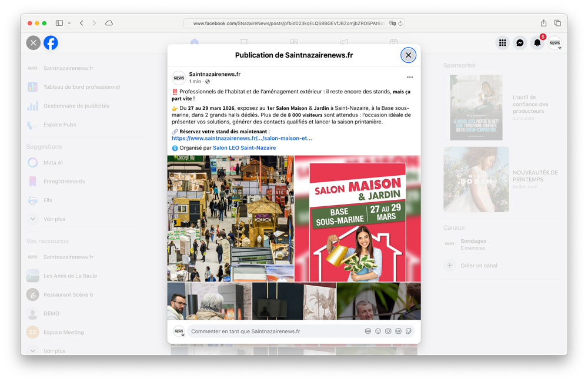This screenshot has height=382, width=588.
Task: Open the Salon Maison & Jardin poster
Action: point(358,219)
